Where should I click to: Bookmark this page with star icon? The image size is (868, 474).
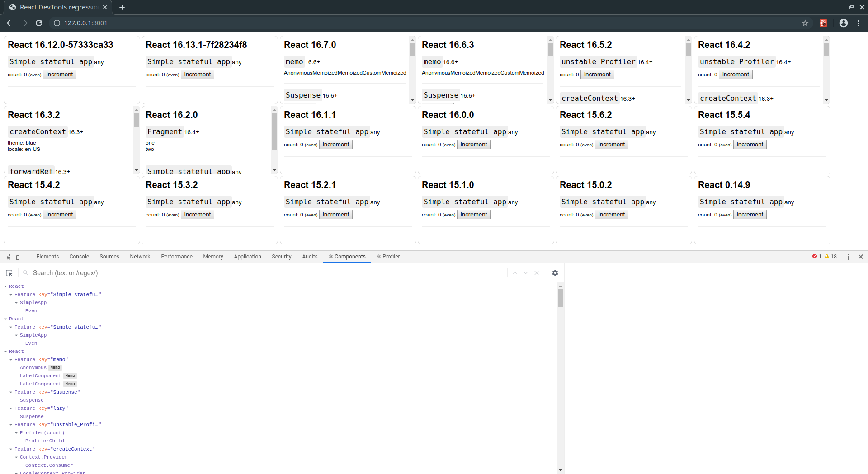[805, 23]
